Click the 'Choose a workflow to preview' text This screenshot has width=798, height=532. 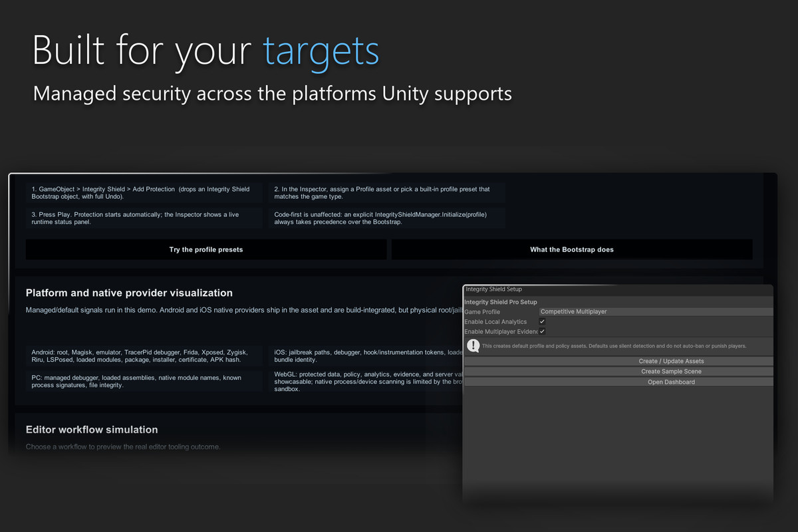[x=123, y=447]
